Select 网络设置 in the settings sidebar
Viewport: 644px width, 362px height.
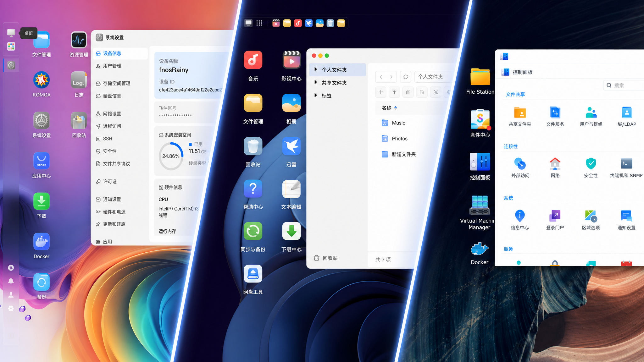coord(120,114)
